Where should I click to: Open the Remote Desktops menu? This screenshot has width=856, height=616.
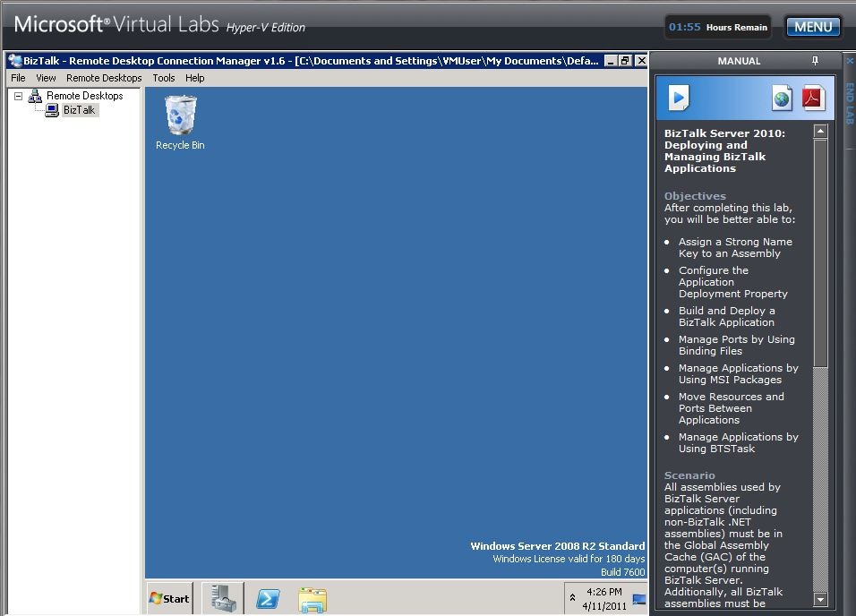click(x=104, y=78)
